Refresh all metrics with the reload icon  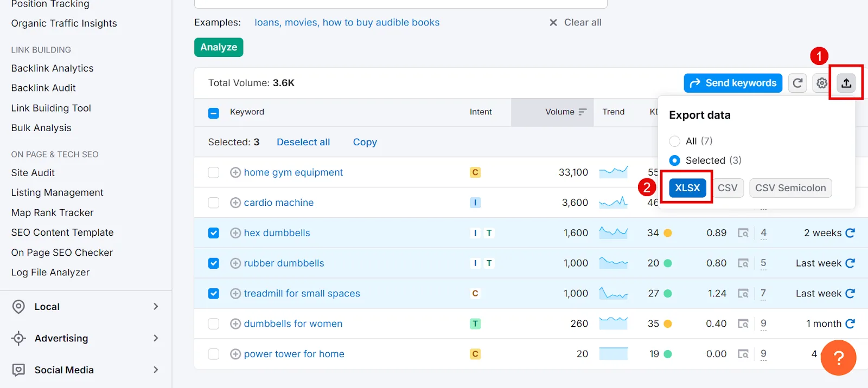pos(797,83)
